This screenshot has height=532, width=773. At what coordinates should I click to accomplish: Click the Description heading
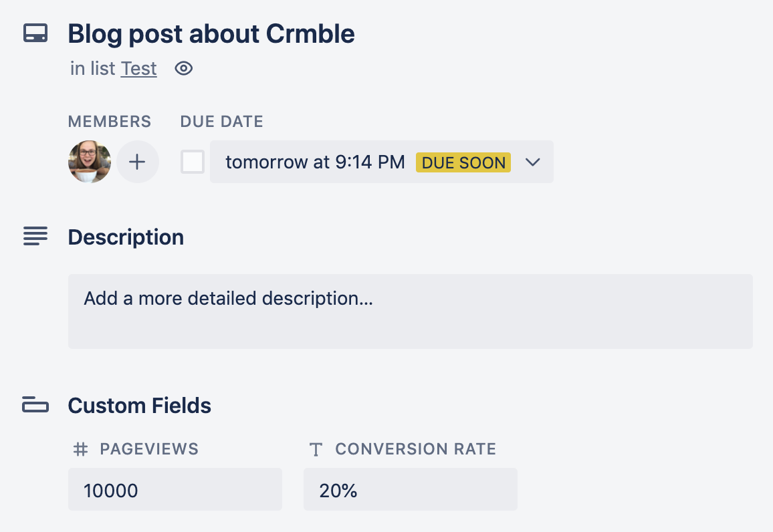click(x=126, y=237)
